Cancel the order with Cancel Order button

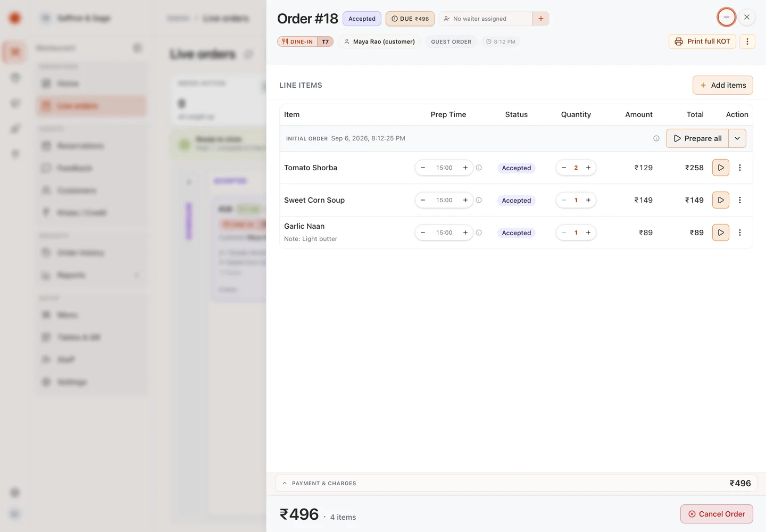[717, 514]
